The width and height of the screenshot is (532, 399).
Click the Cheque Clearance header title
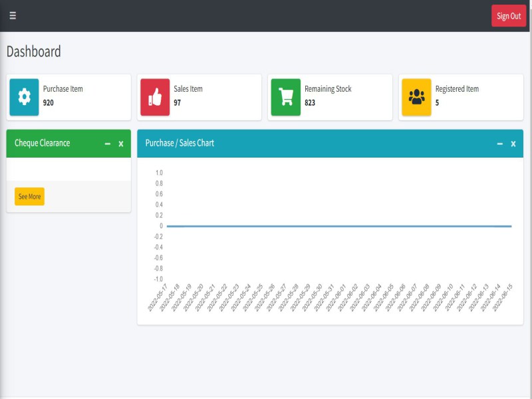(42, 143)
